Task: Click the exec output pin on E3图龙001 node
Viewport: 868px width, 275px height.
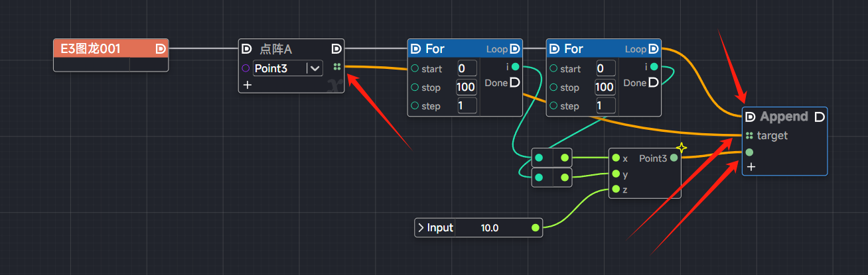Action: coord(160,48)
